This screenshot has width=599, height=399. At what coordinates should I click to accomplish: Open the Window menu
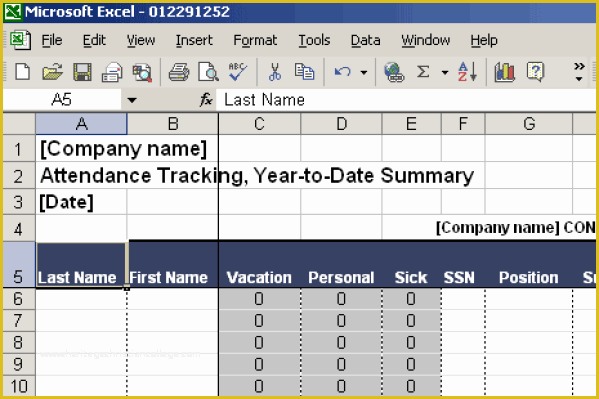(425, 40)
